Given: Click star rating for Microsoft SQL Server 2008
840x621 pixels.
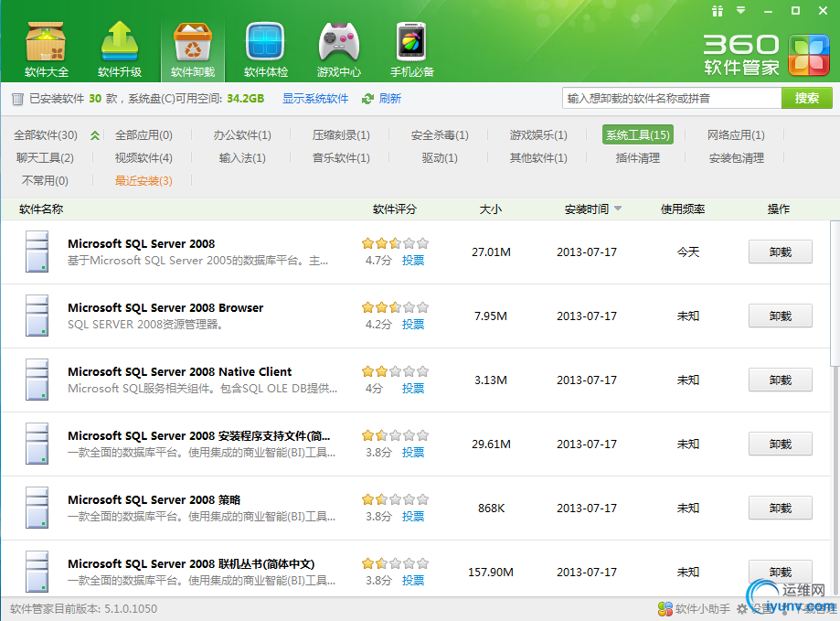Looking at the screenshot, I should [395, 244].
